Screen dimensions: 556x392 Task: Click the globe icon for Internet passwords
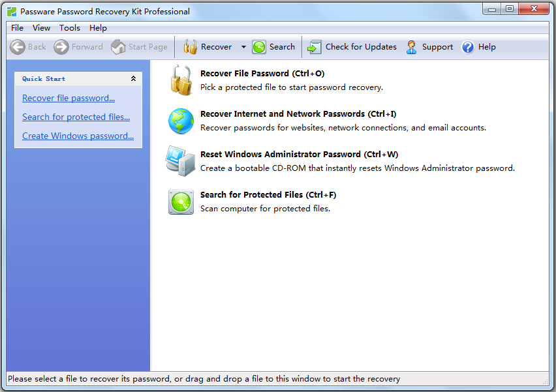tap(181, 121)
